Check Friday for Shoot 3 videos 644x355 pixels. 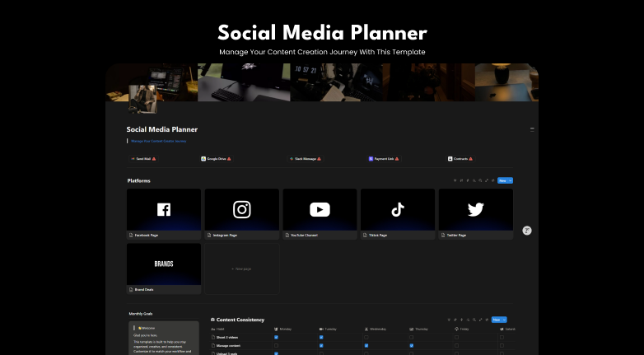pos(457,338)
